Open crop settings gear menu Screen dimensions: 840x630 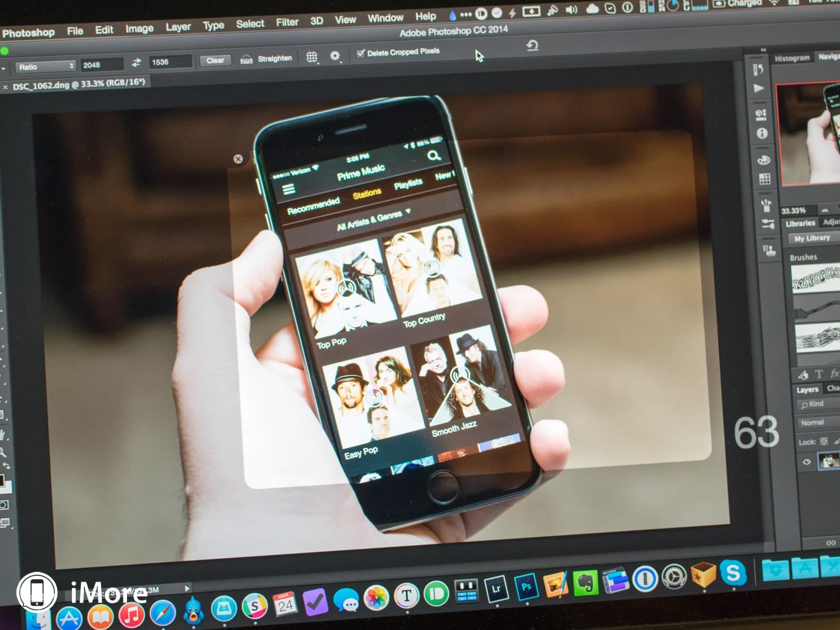click(x=335, y=56)
